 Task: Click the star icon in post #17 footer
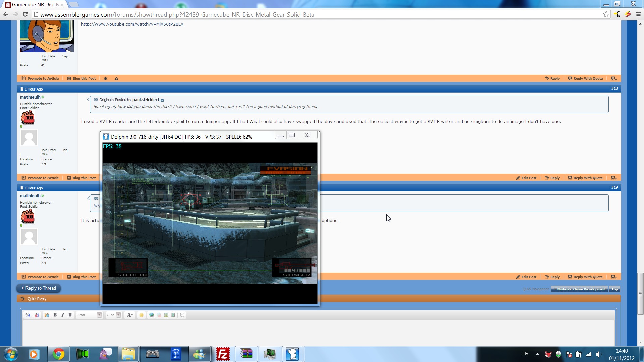tap(105, 78)
